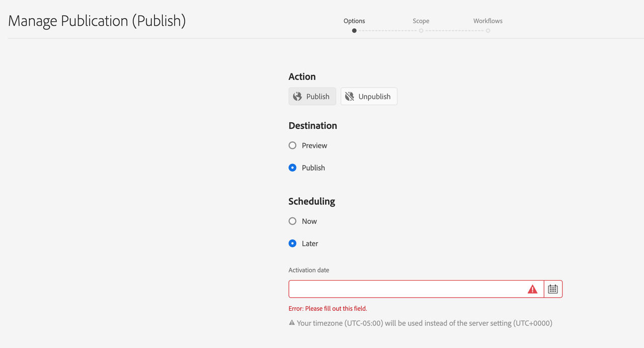Click the 'Please fill out this field' error text

328,308
